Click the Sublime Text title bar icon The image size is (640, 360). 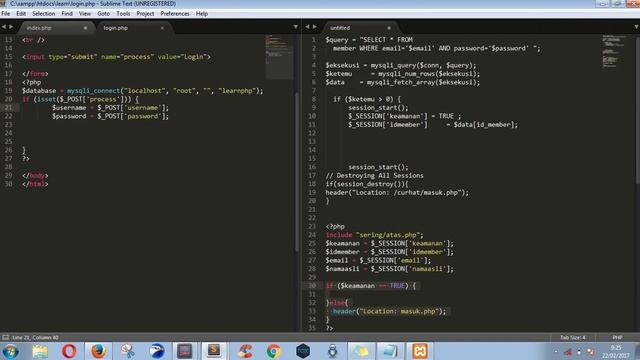coord(3,4)
